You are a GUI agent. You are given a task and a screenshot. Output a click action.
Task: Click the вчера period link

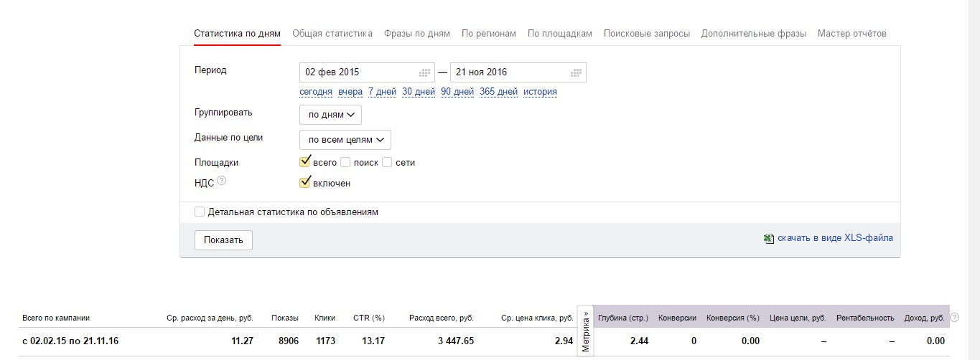point(350,92)
